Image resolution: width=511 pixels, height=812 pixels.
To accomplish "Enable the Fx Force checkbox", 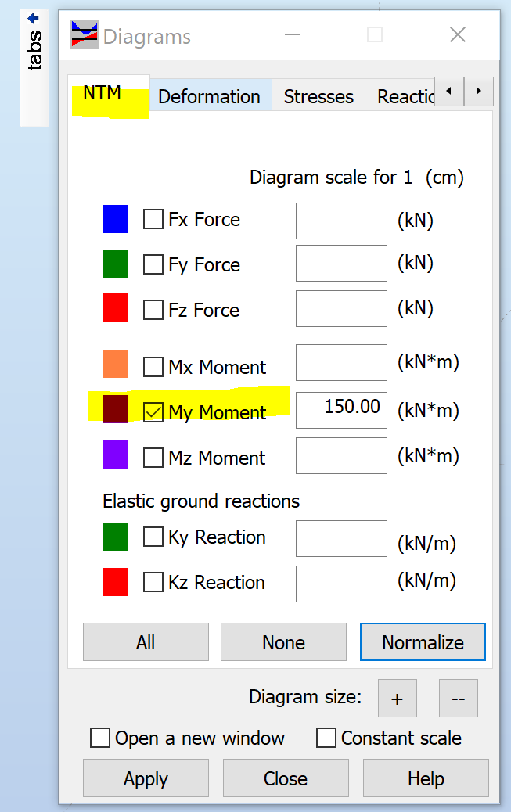I will tap(153, 220).
